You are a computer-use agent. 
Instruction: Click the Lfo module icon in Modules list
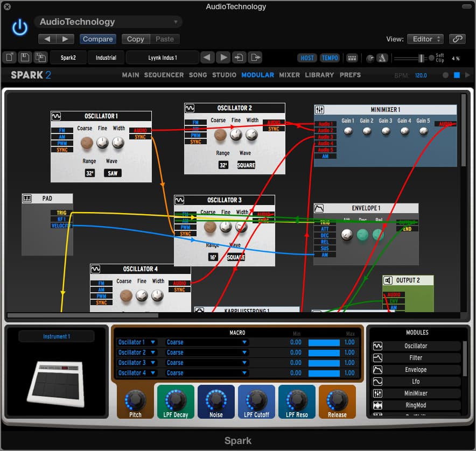pyautogui.click(x=377, y=382)
